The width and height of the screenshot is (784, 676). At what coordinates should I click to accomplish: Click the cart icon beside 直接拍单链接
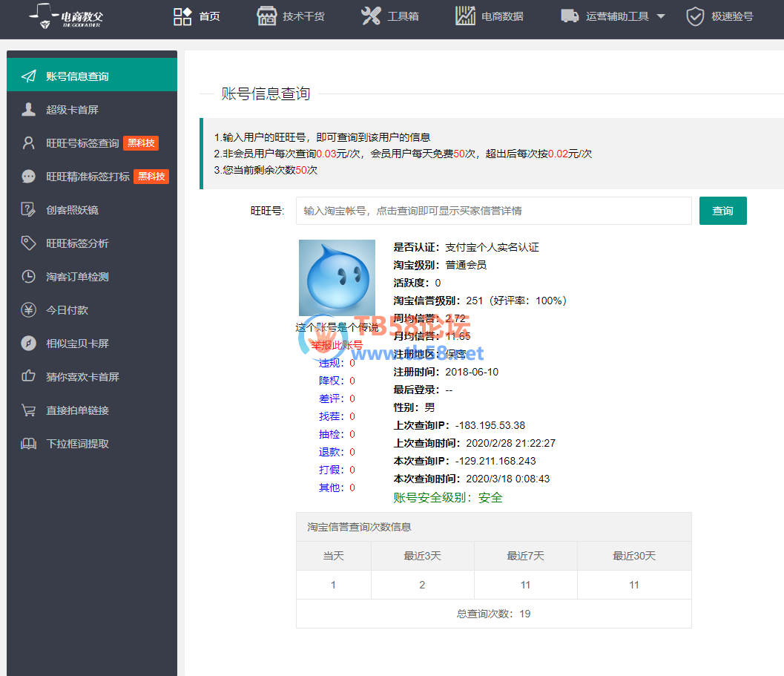coord(28,410)
